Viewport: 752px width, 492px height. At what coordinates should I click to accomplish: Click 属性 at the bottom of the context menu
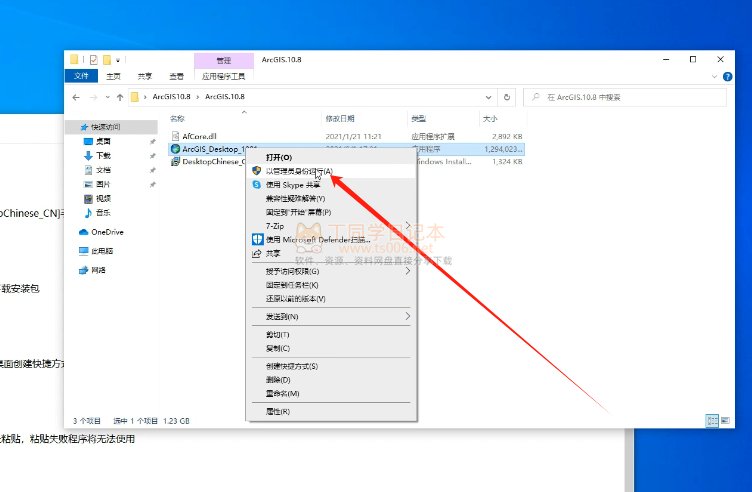coord(277,411)
